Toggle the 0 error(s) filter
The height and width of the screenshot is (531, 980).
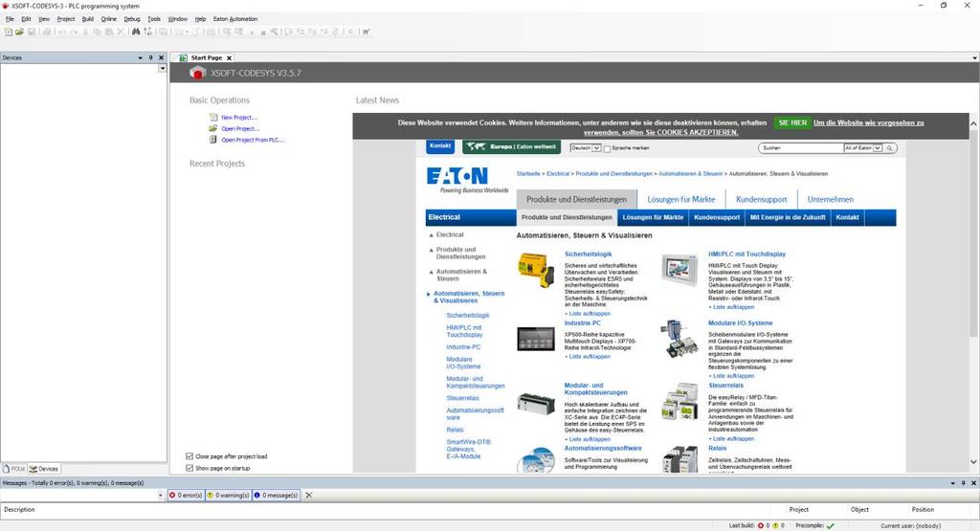tap(187, 495)
